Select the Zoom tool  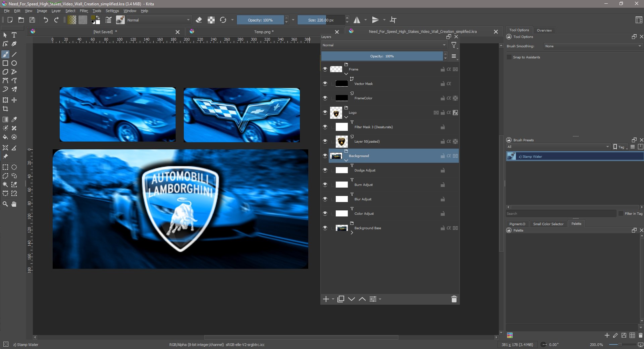[5, 204]
